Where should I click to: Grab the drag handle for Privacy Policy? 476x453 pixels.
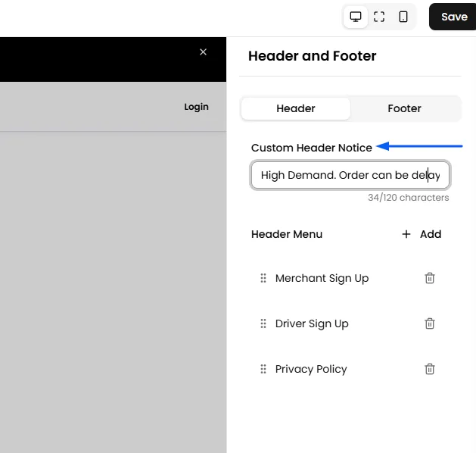point(263,369)
